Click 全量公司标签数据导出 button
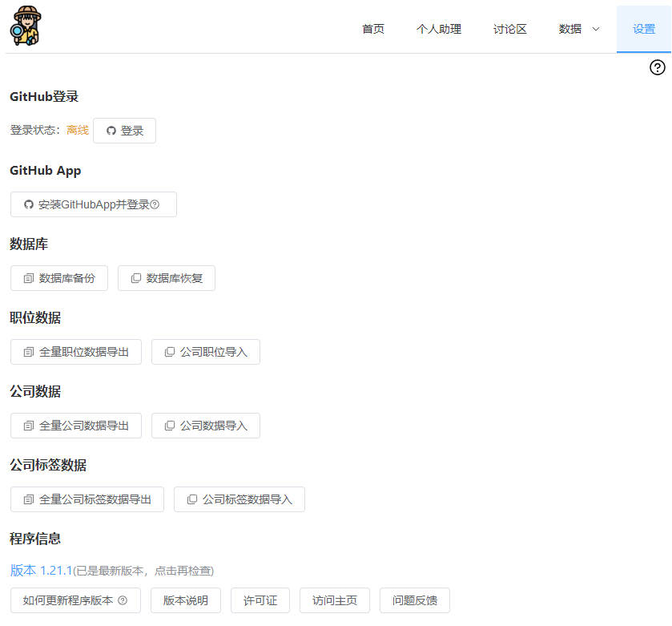Image resolution: width=672 pixels, height=626 pixels. tap(87, 499)
